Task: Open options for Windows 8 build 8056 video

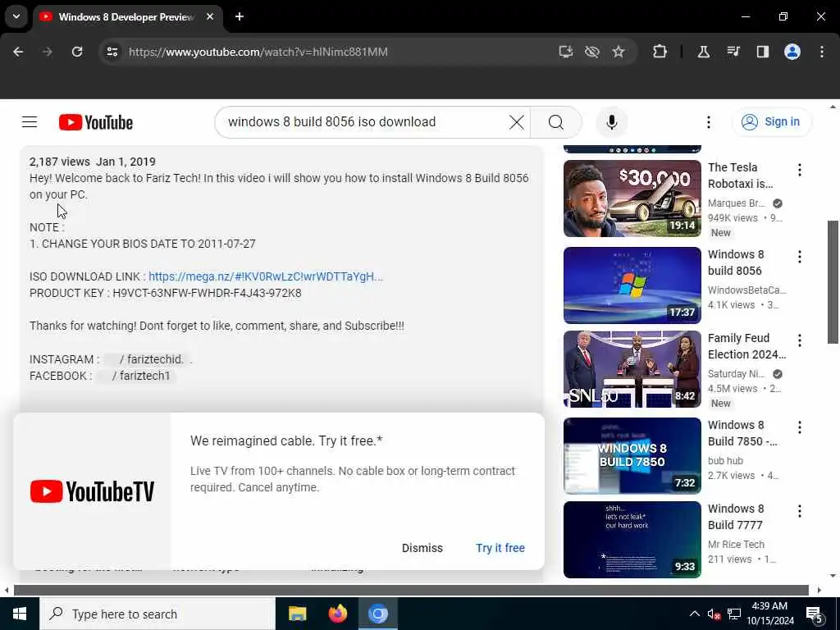Action: point(799,257)
